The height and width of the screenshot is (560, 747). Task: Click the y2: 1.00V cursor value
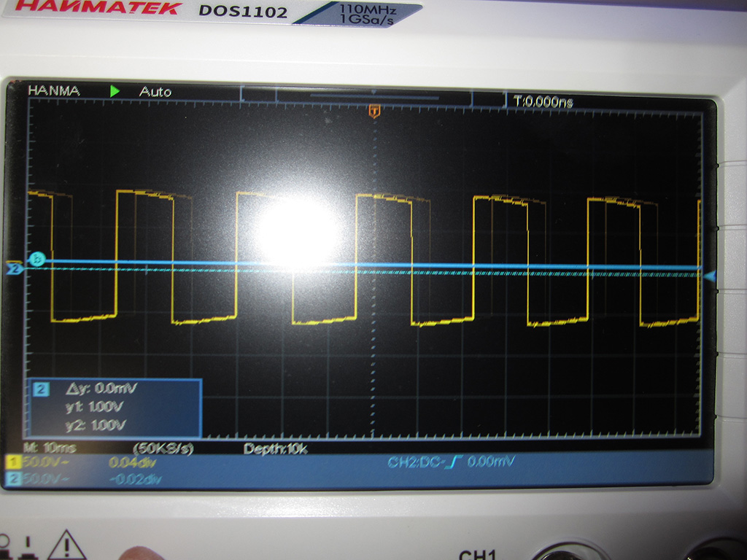(x=96, y=425)
